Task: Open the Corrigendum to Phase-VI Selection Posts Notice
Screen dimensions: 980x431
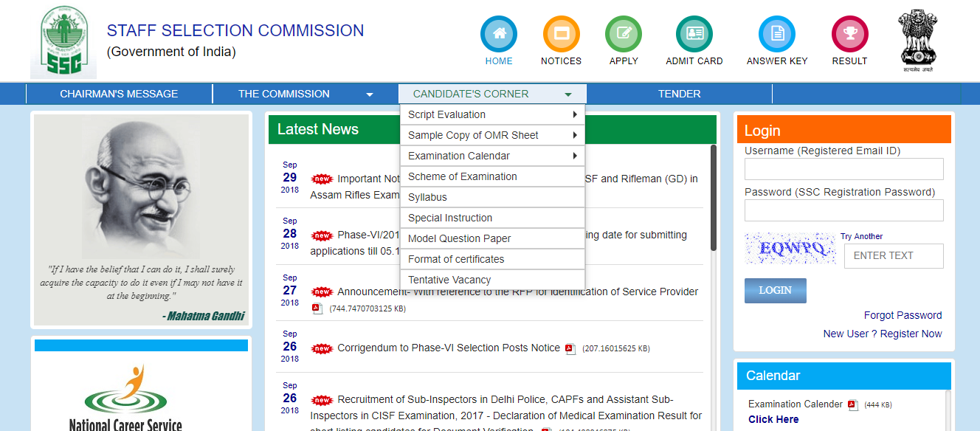Action: pos(449,348)
